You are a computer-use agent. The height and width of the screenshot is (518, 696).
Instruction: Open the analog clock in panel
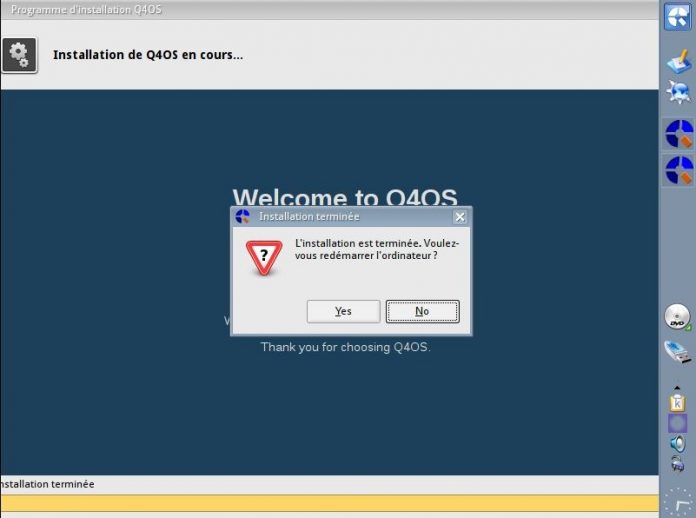click(x=679, y=503)
